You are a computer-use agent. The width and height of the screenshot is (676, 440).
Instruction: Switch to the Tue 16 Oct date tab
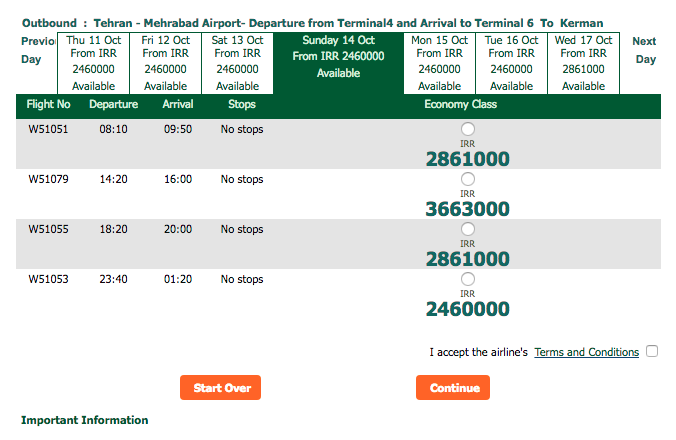coord(511,63)
